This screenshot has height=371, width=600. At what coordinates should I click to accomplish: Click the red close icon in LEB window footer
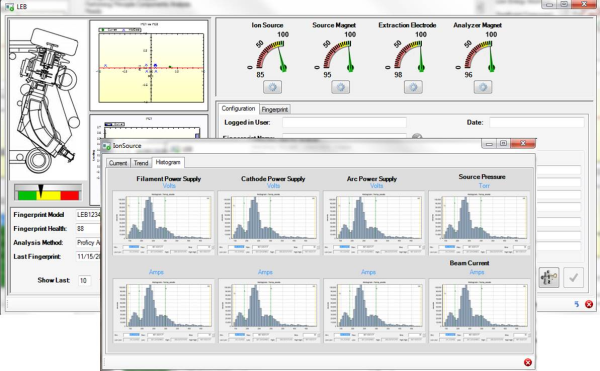click(x=589, y=304)
